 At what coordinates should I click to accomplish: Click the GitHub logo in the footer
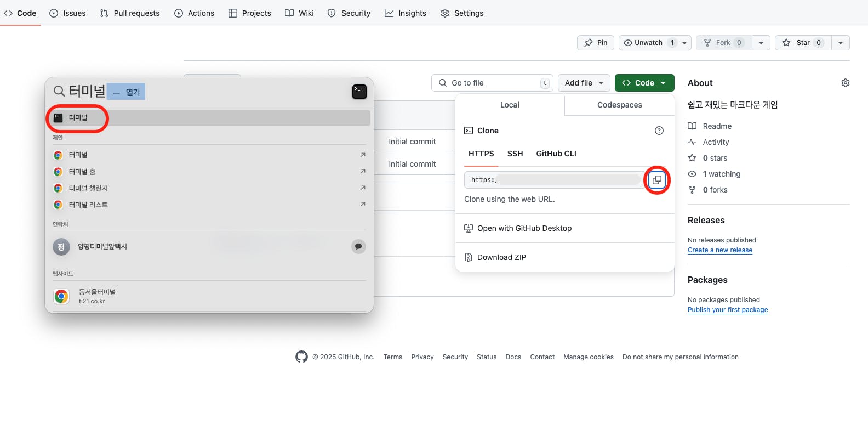pyautogui.click(x=301, y=357)
